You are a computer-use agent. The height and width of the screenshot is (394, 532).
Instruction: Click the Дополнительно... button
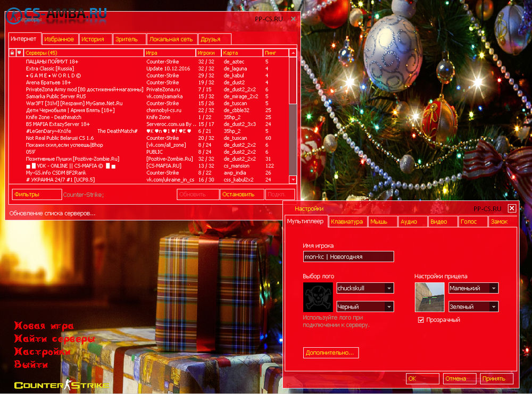(331, 353)
